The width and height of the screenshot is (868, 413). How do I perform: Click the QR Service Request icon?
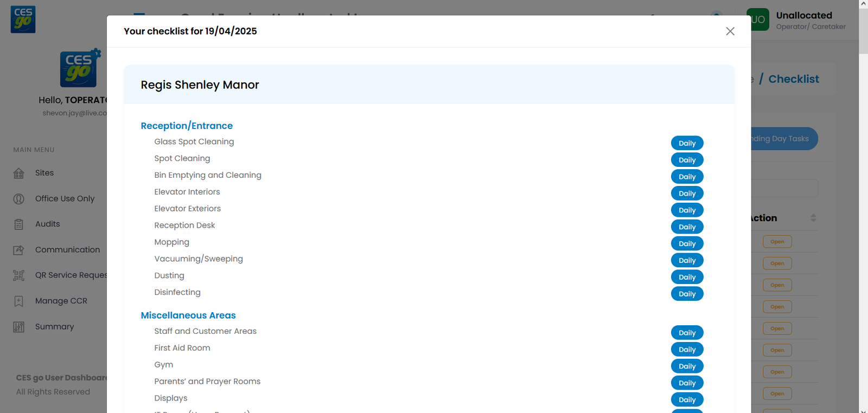19,275
